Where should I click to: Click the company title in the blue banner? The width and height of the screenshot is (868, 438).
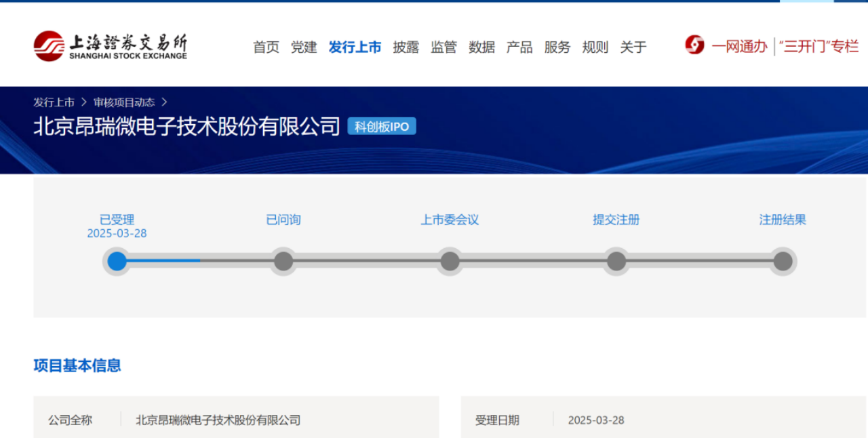pyautogui.click(x=186, y=126)
